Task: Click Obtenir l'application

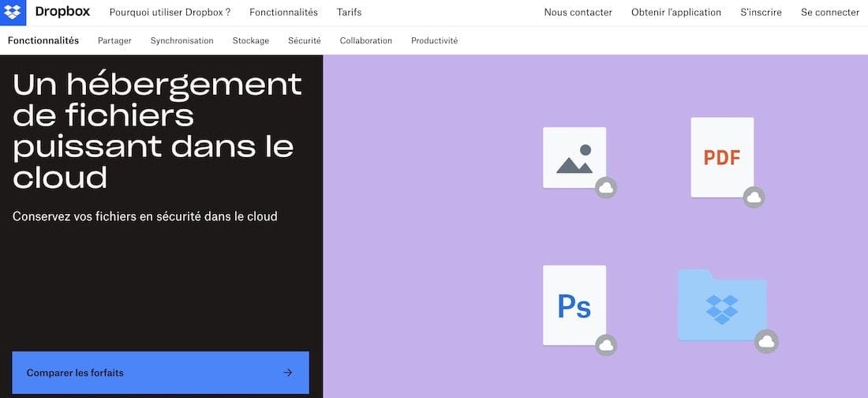Action: tap(676, 12)
